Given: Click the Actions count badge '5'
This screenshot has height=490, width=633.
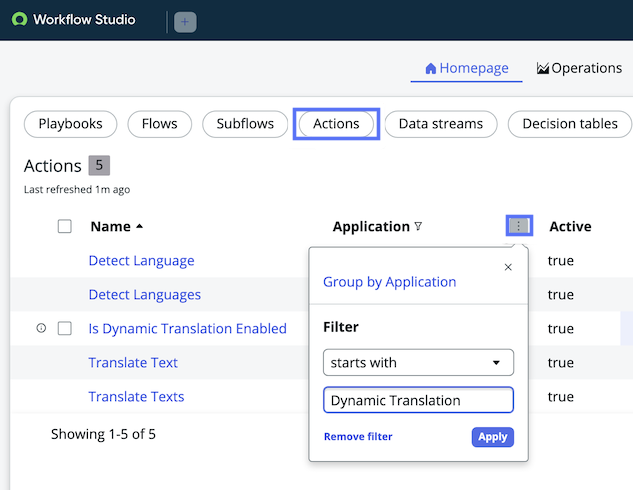Looking at the screenshot, I should point(99,165).
